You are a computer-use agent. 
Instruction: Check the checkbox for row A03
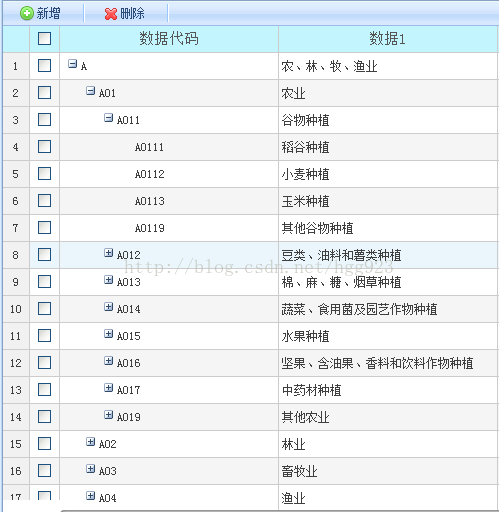[x=44, y=471]
